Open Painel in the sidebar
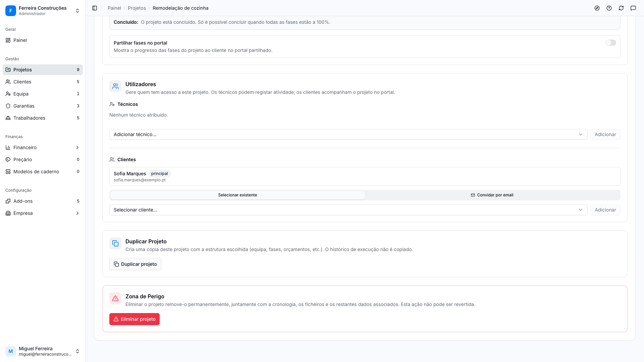The image size is (644, 362). click(43, 40)
